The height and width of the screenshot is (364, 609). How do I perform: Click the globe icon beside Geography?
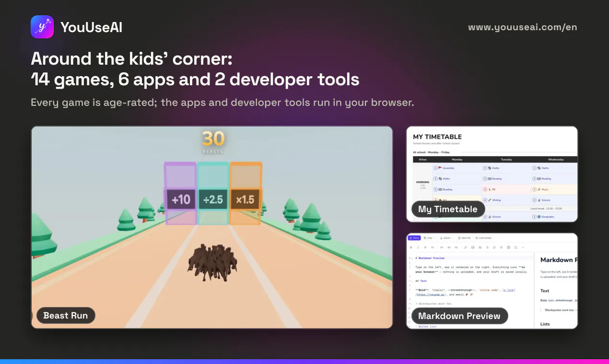click(x=539, y=216)
